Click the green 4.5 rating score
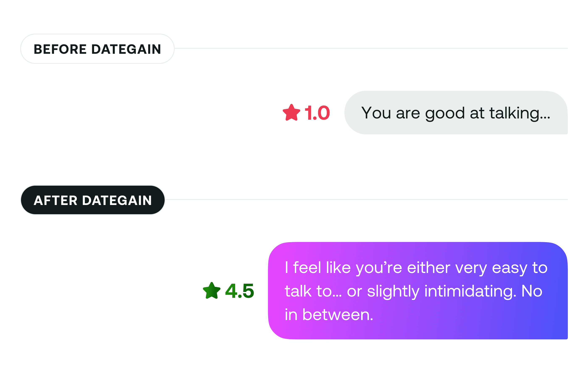 coord(240,291)
